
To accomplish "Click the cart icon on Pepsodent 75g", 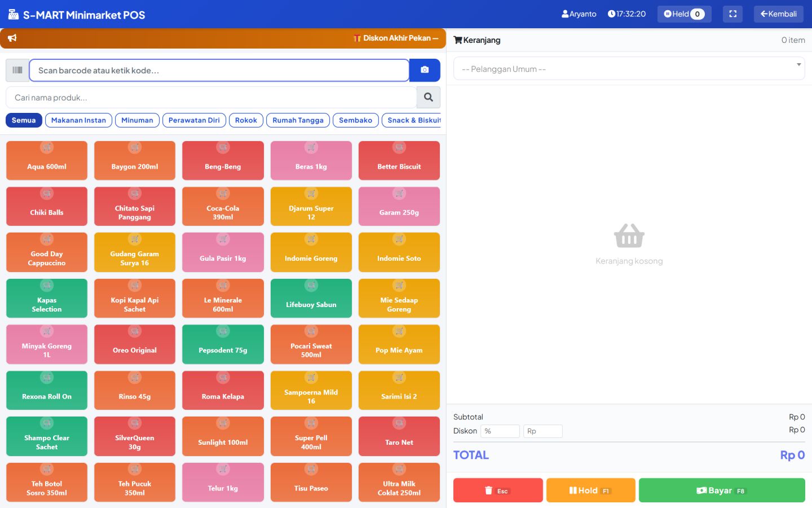I will pos(223,331).
